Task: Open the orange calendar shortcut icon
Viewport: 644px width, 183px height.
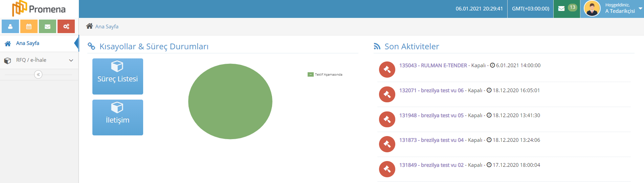Action: click(x=29, y=26)
